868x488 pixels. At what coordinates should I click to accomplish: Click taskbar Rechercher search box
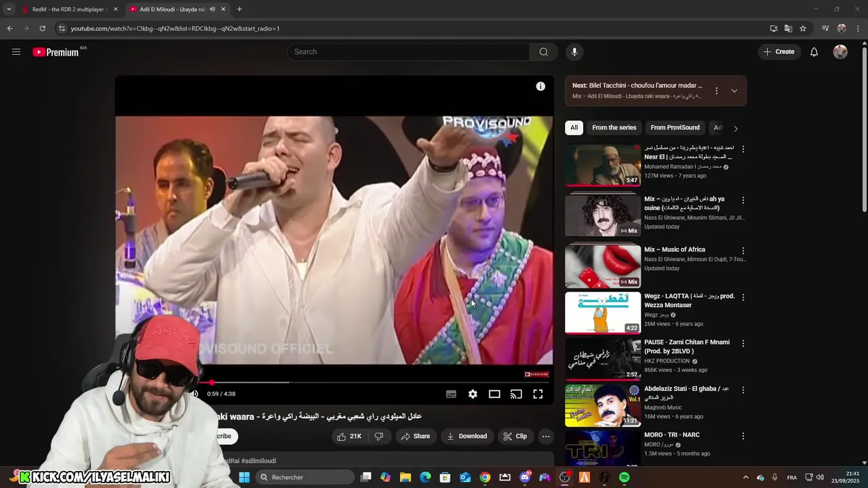305,477
